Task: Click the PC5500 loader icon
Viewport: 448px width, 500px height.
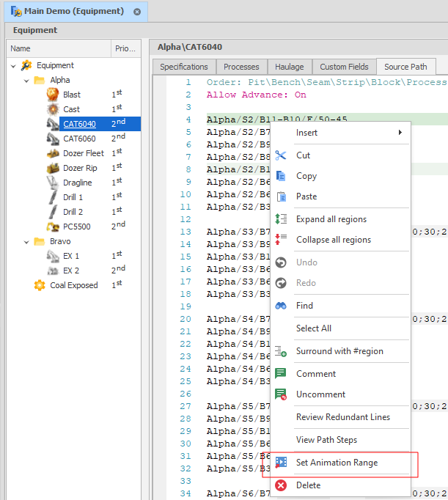Action: click(53, 227)
